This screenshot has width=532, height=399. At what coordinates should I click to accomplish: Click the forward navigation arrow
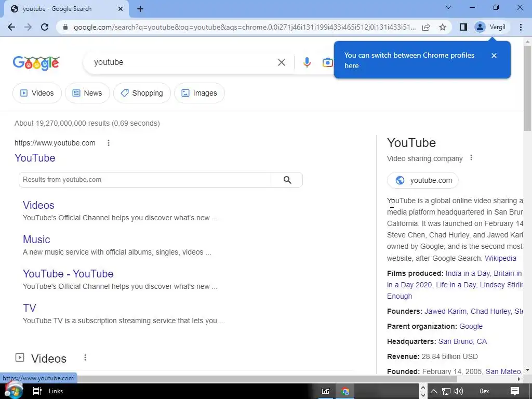(28, 27)
